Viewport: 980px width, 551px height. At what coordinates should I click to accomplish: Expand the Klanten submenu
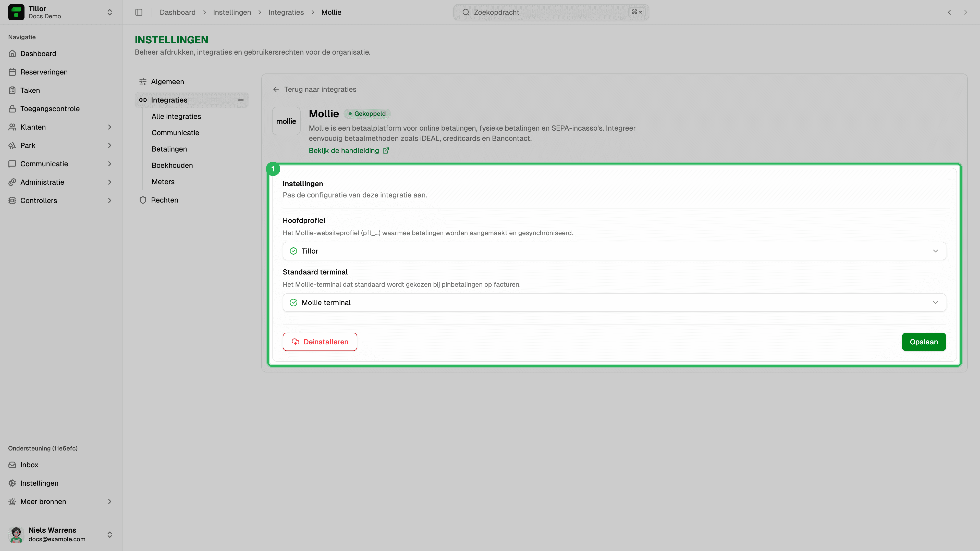[x=109, y=127]
